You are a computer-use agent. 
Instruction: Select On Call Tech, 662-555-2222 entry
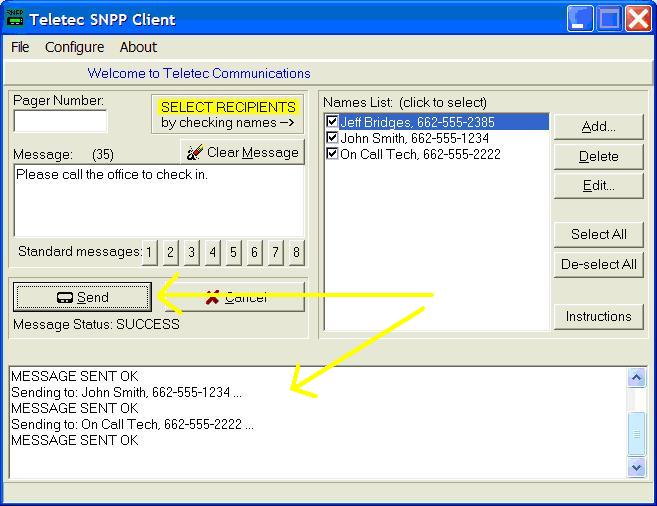pos(437,154)
